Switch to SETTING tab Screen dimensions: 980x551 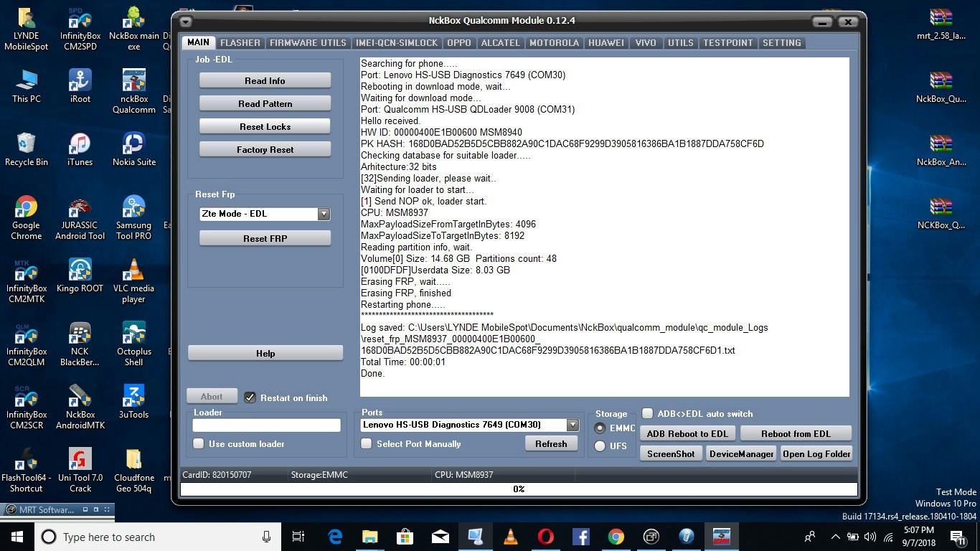tap(782, 43)
